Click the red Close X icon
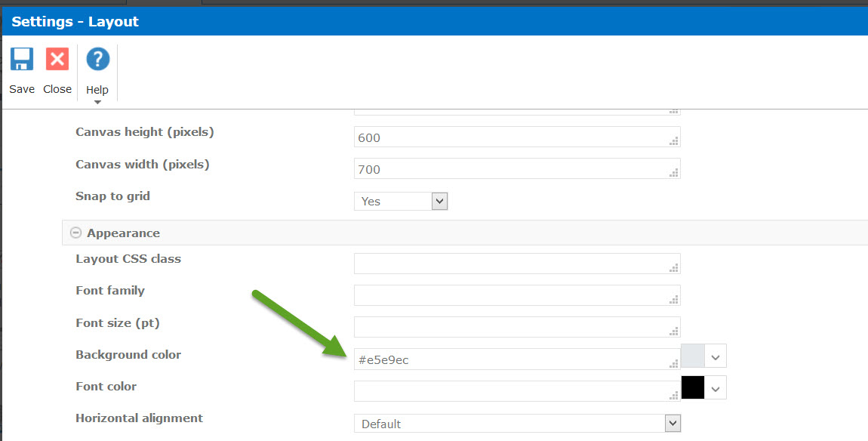 click(x=57, y=59)
